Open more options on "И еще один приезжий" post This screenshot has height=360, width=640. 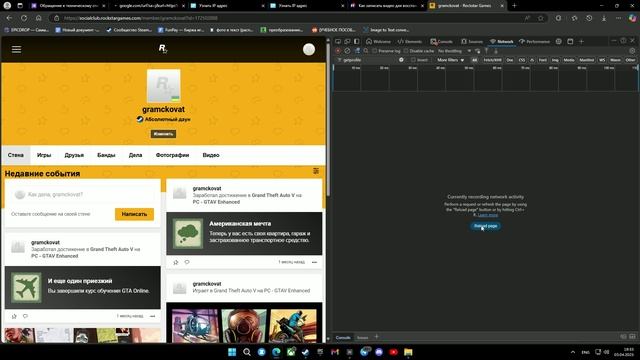tap(152, 316)
